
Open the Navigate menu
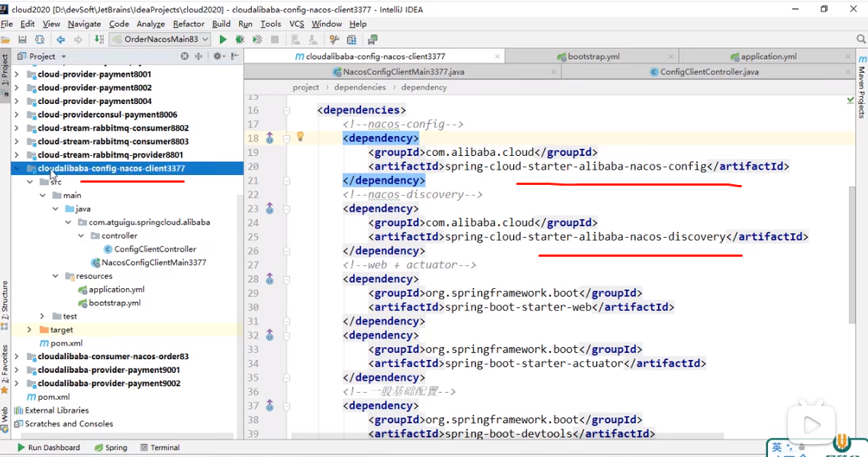tap(84, 24)
